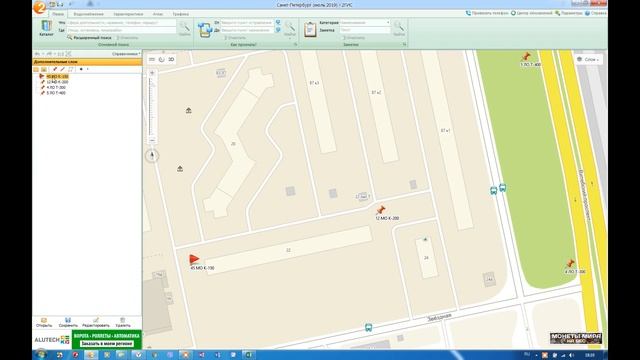Focus the Что search field
This screenshot has width=640, height=360.
point(121,23)
